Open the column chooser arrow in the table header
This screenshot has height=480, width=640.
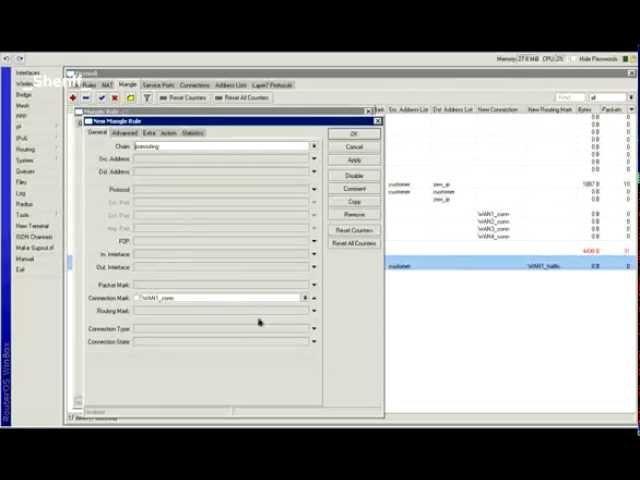(x=631, y=109)
